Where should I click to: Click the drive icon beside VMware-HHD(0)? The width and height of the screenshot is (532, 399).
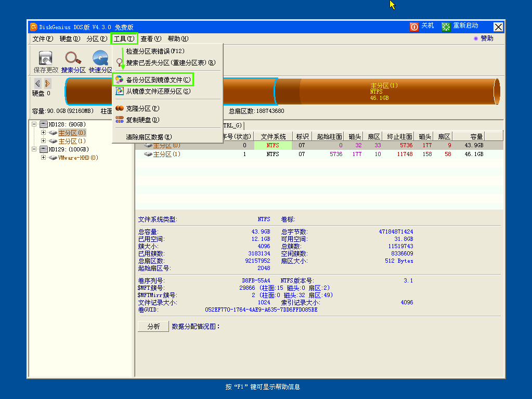pos(53,158)
